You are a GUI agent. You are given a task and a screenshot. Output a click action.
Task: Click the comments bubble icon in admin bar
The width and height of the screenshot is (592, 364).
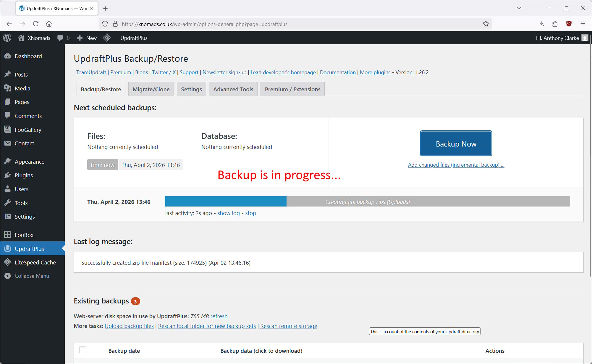(60, 38)
